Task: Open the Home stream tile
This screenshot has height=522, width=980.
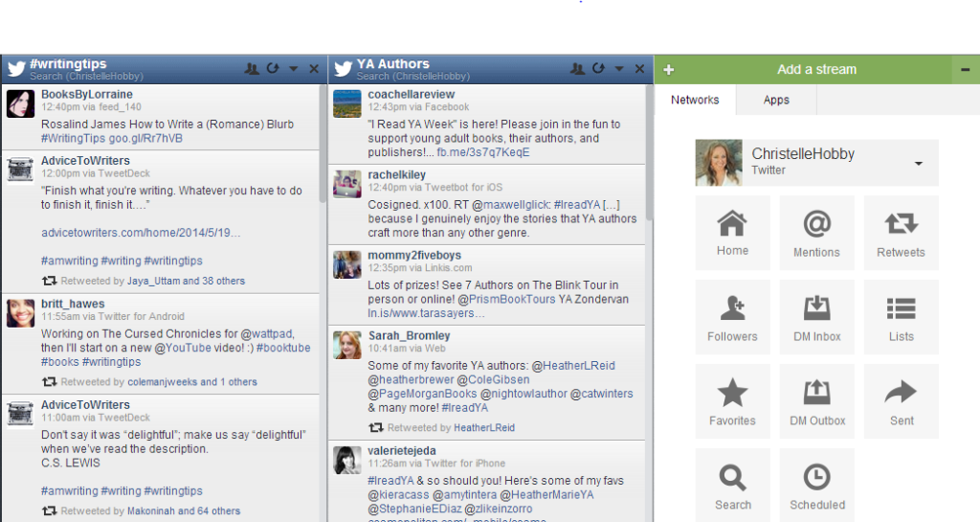Action: coord(732,233)
